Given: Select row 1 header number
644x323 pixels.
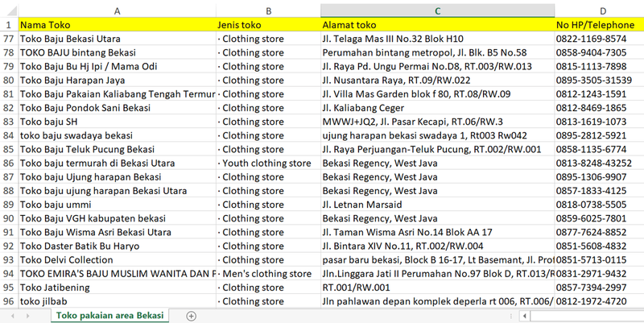Looking at the screenshot, I should coord(9,25).
